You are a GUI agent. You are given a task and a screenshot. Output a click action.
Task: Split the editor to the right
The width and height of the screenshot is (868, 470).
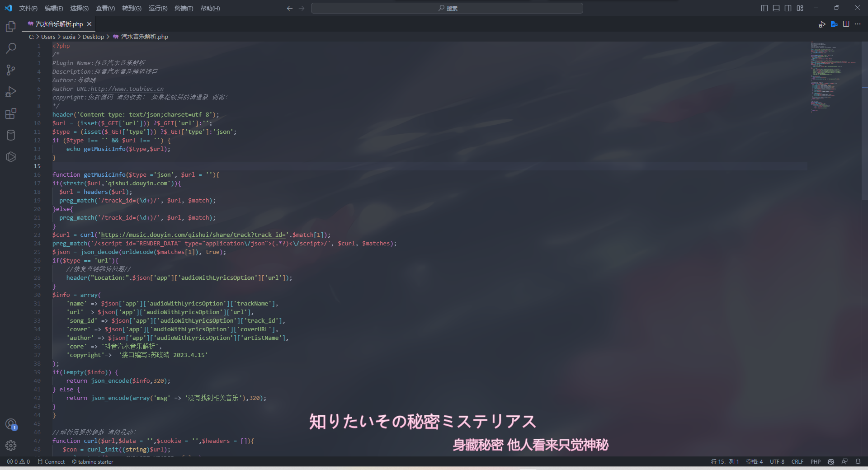pyautogui.click(x=846, y=24)
